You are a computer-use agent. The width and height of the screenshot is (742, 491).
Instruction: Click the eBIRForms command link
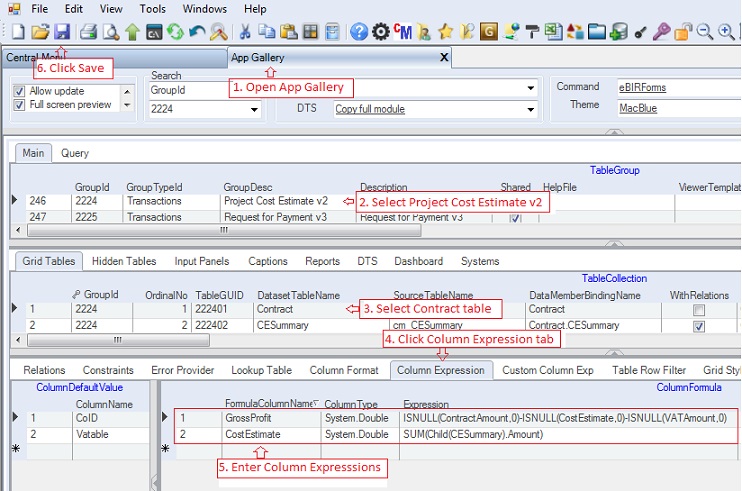click(x=642, y=88)
